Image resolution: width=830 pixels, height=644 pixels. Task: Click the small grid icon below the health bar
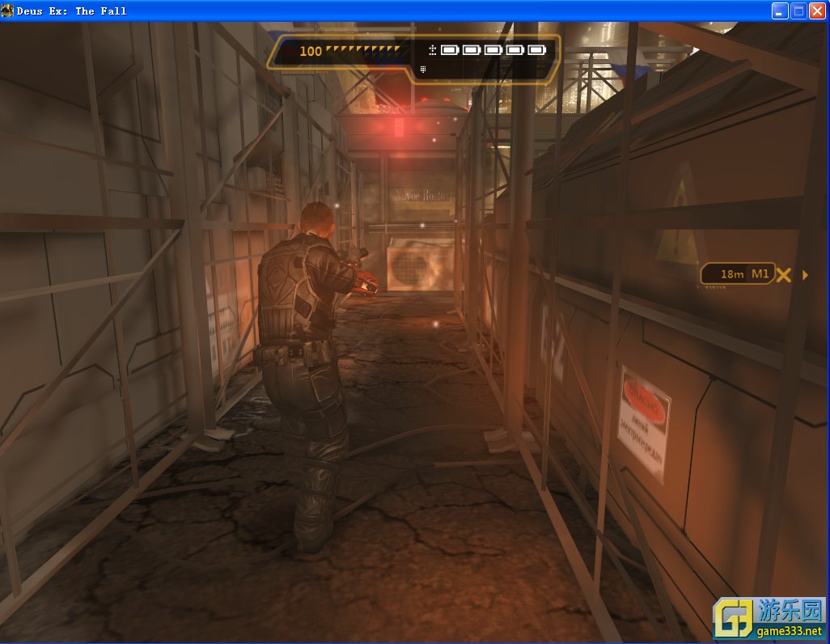tap(422, 69)
